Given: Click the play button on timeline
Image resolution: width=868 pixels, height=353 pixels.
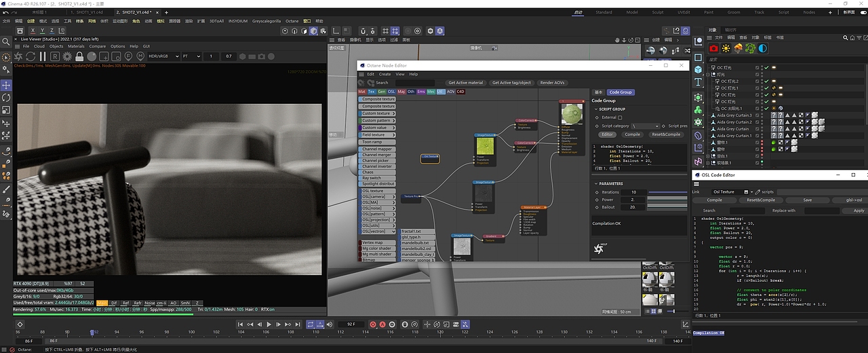Looking at the screenshot, I should pyautogui.click(x=269, y=324).
